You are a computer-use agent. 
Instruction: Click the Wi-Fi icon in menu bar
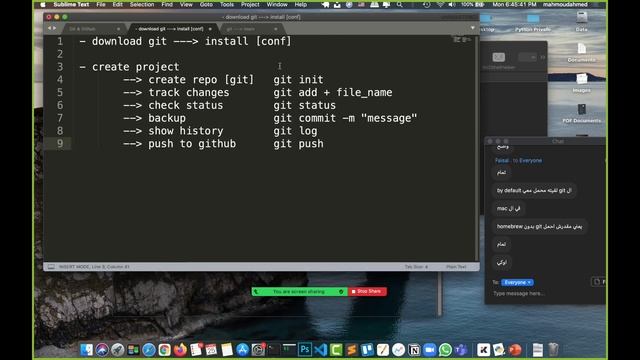440,4
